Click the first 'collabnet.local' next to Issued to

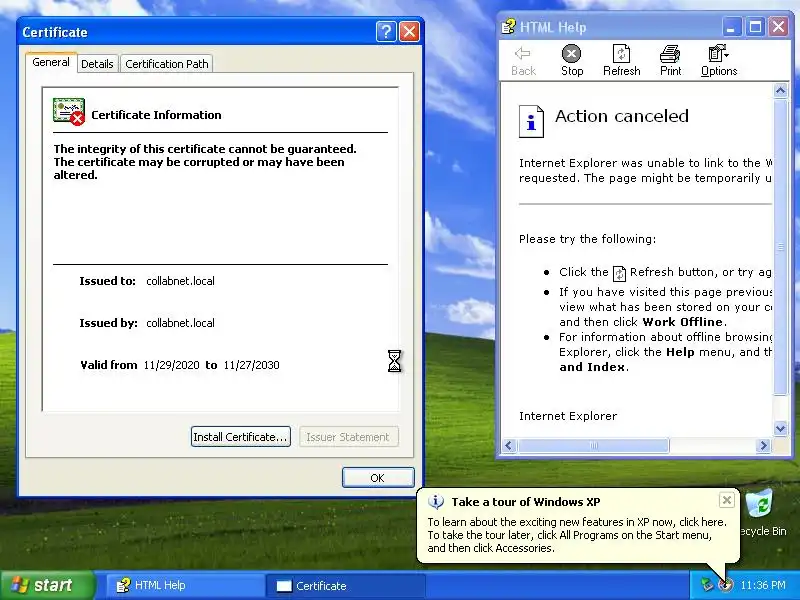coord(180,281)
